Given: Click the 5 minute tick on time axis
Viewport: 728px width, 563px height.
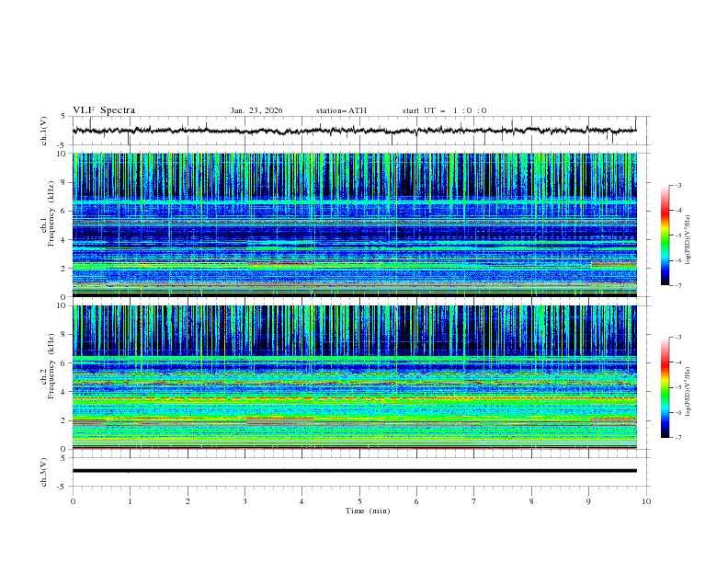Looking at the screenshot, I should click(359, 501).
